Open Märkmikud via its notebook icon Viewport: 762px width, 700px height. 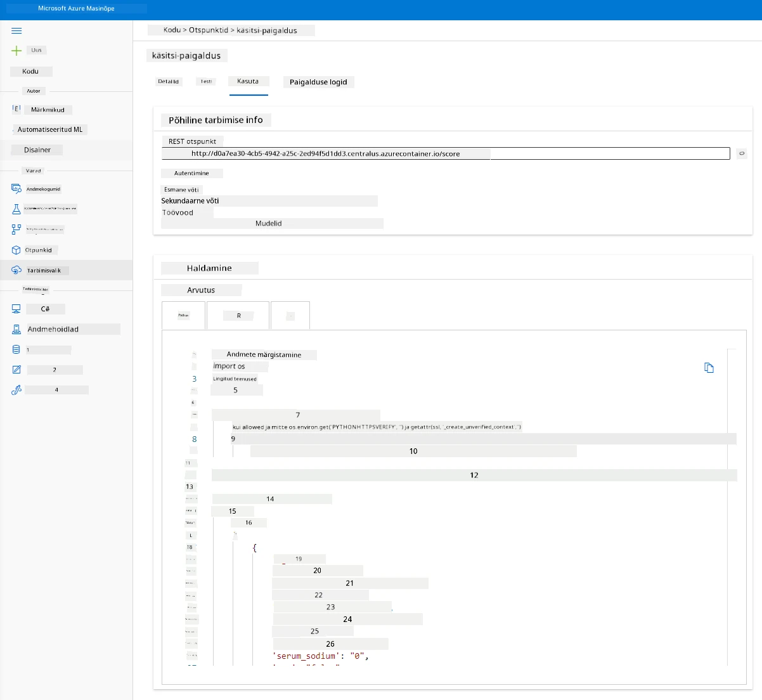[16, 109]
